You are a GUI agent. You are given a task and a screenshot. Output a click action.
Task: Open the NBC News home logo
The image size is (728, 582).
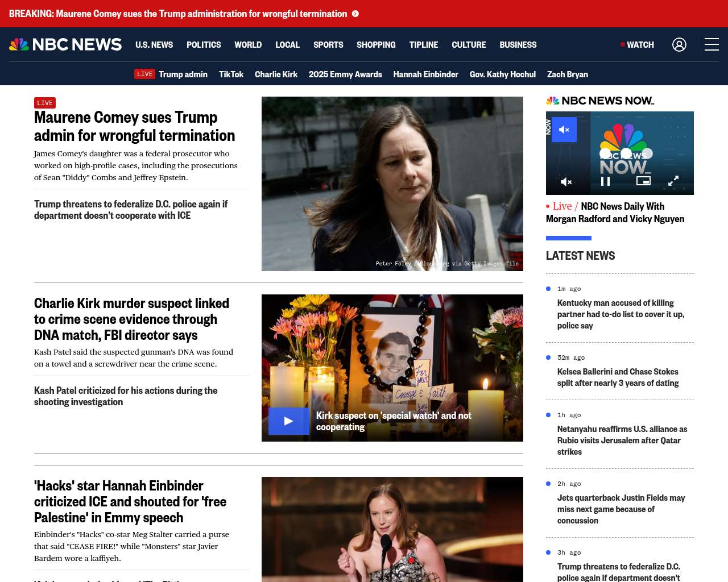point(65,44)
